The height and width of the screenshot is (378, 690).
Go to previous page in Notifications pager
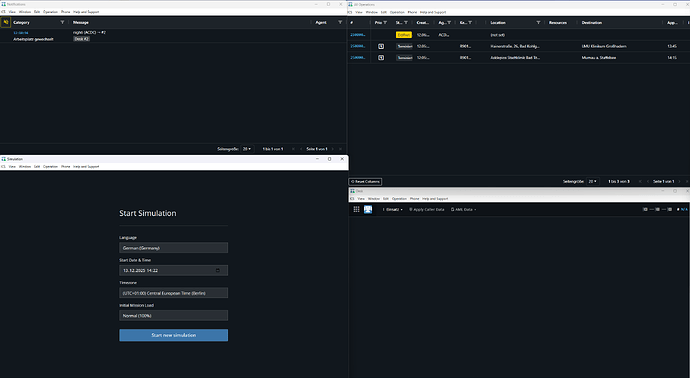tap(301, 149)
